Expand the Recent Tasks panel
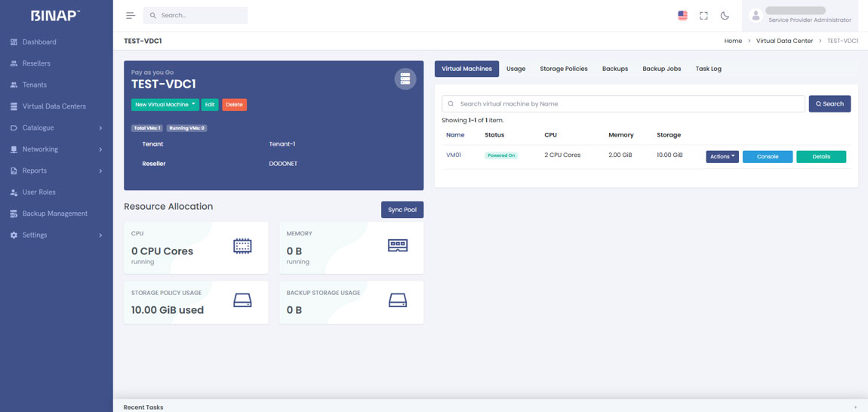Viewport: 868px width, 412px height. [855, 407]
